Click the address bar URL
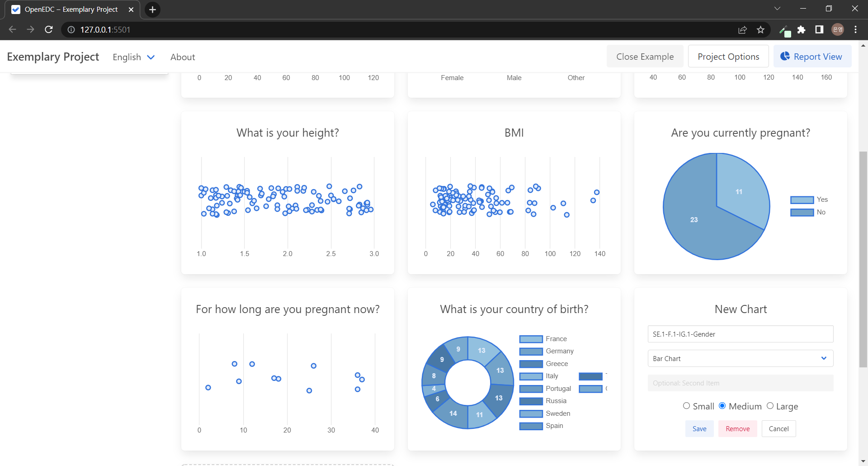 pos(105,30)
